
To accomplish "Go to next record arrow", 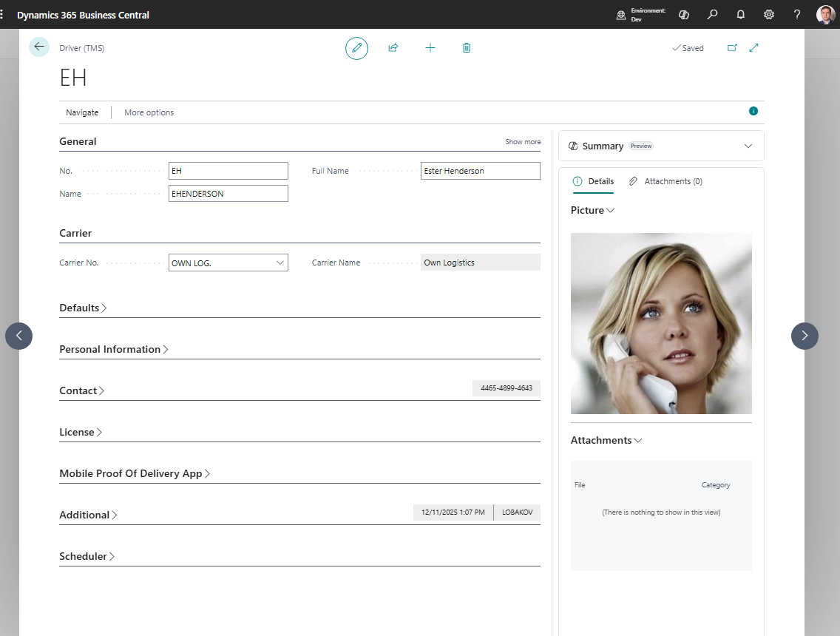I will pos(805,336).
